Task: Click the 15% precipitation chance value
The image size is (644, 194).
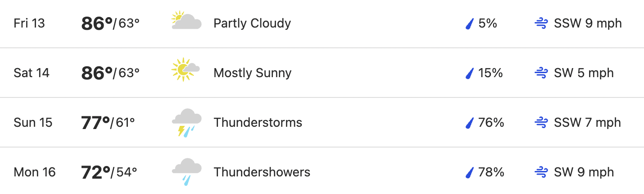Action: (x=490, y=73)
